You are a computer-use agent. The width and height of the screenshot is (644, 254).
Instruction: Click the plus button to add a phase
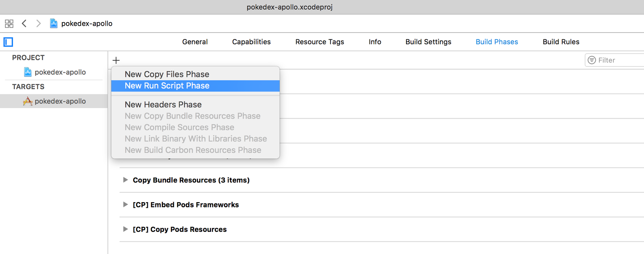coord(116,60)
